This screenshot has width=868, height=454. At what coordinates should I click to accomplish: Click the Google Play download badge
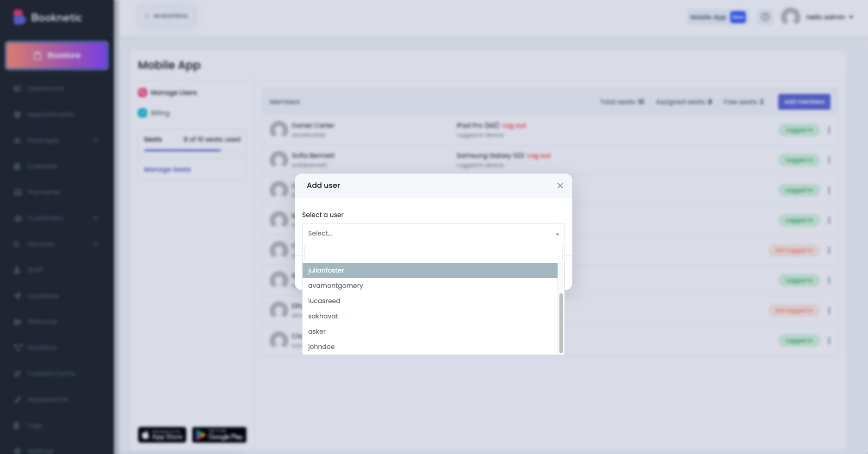click(219, 435)
